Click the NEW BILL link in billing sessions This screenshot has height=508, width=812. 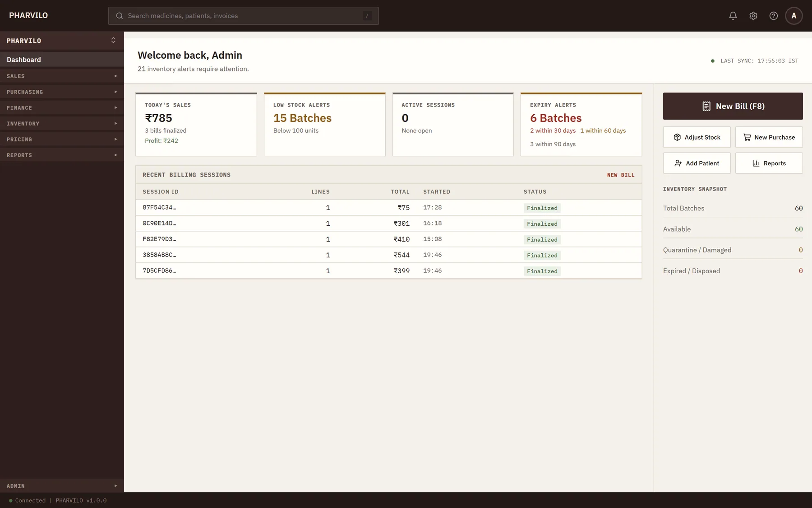pos(621,175)
